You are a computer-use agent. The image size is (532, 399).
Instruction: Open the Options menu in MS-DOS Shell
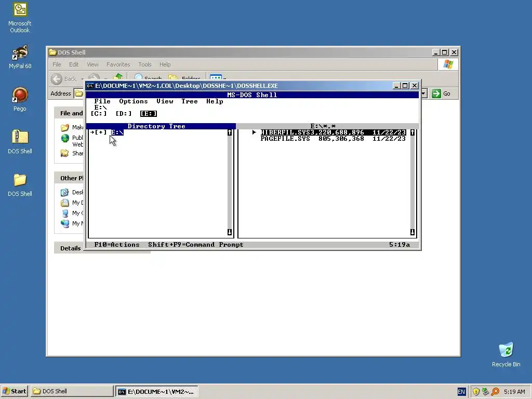coord(134,101)
